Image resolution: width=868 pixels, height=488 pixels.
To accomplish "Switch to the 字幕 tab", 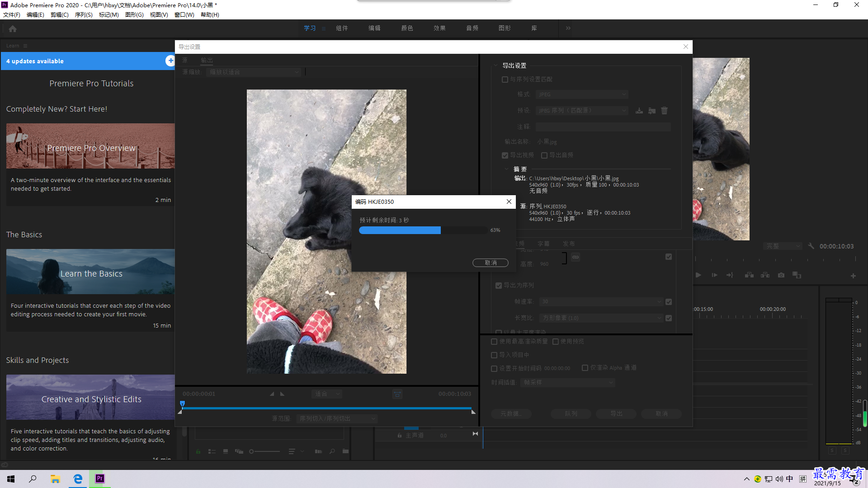I will pyautogui.click(x=543, y=244).
